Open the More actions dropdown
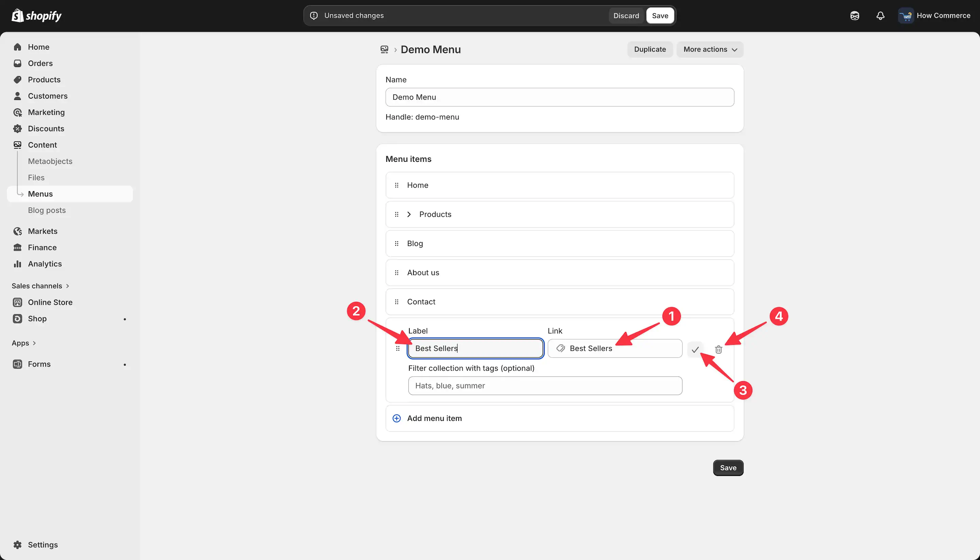This screenshot has width=980, height=560. click(710, 49)
